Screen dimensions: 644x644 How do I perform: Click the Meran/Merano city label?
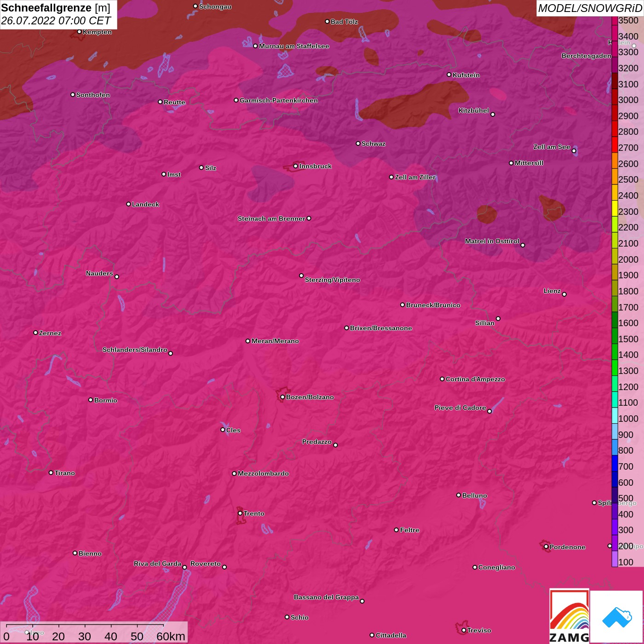click(275, 341)
